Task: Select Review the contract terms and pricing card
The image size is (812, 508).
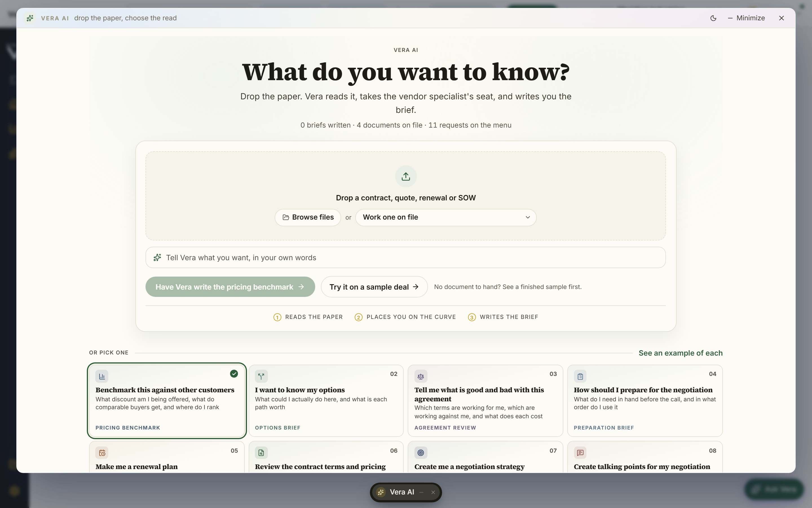Action: (326, 457)
